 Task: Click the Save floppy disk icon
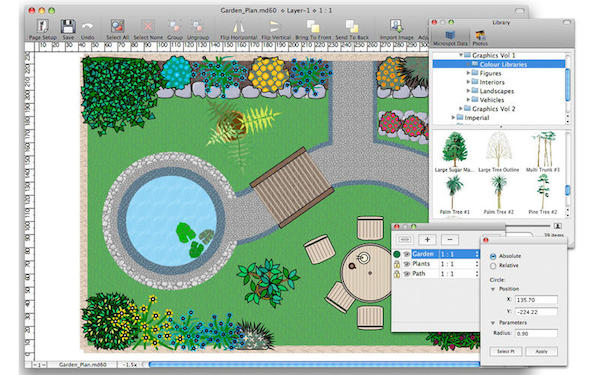[68, 26]
